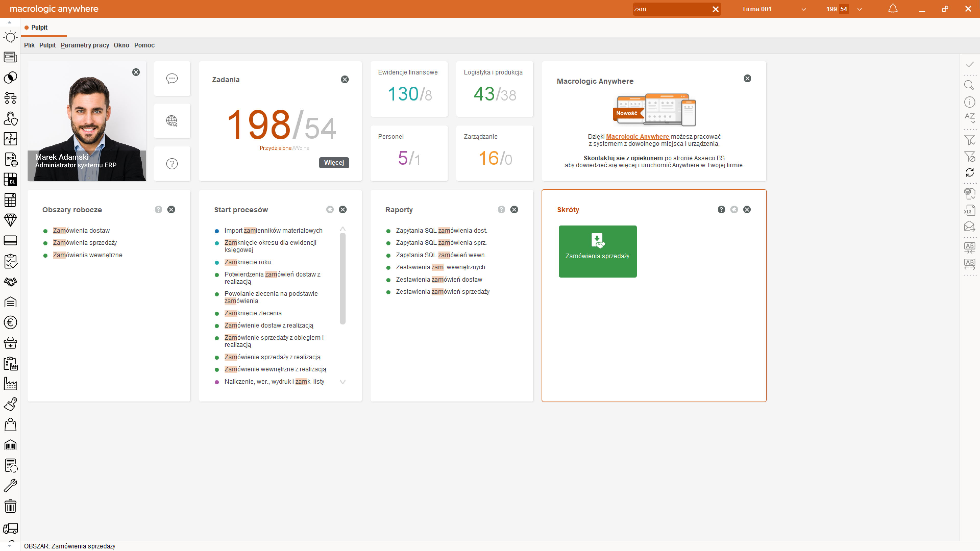
Task: Open the chat message bubble tile
Action: click(x=172, y=78)
